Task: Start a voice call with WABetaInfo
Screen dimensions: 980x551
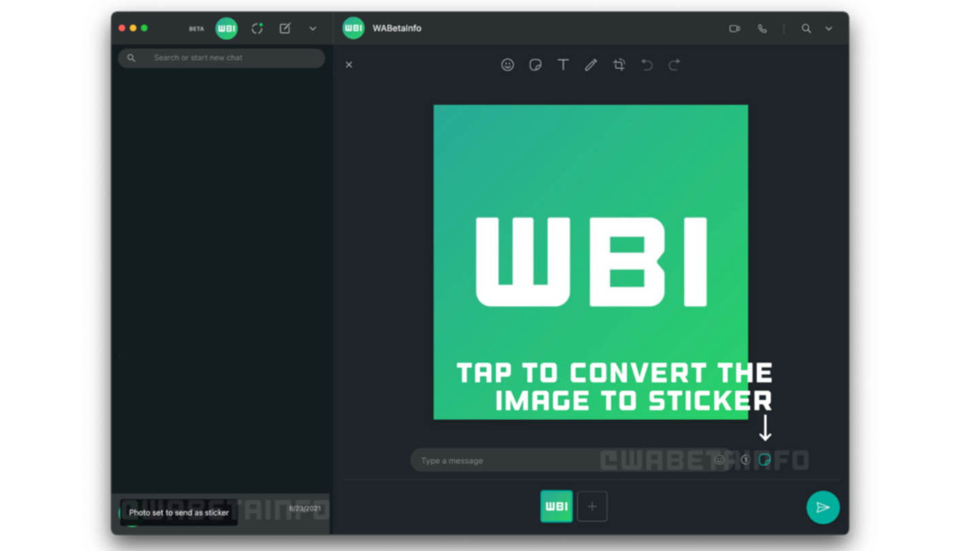Action: [762, 29]
